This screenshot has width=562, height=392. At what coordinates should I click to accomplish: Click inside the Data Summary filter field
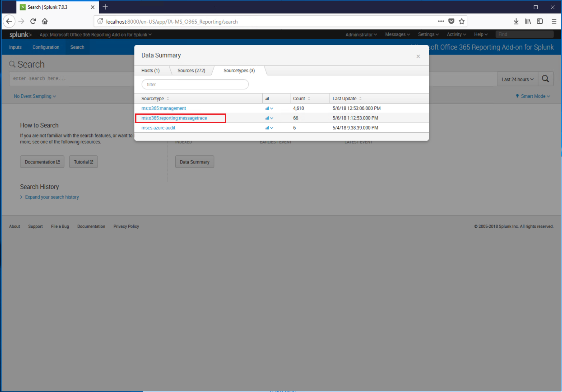tap(195, 84)
